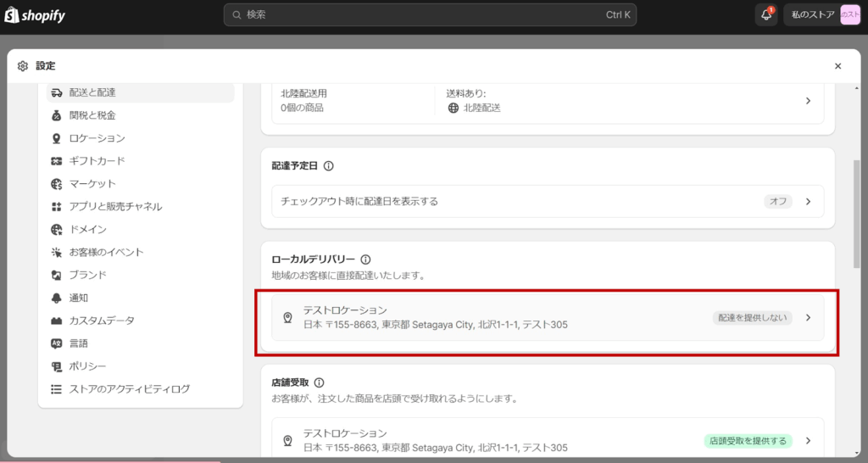The height and width of the screenshot is (463, 868).
Task: Open the 私のストア account menu
Action: 822,15
